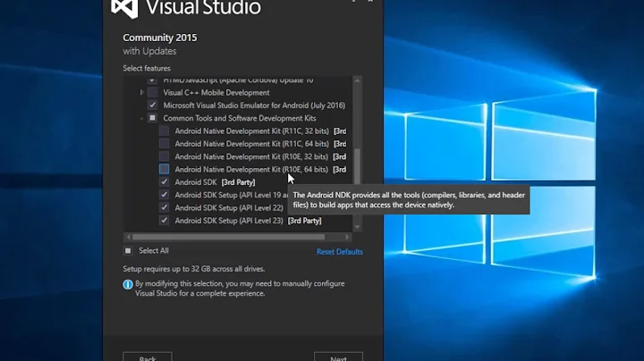The height and width of the screenshot is (361, 644).
Task: Click the Visual Studio logo icon
Action: click(124, 7)
